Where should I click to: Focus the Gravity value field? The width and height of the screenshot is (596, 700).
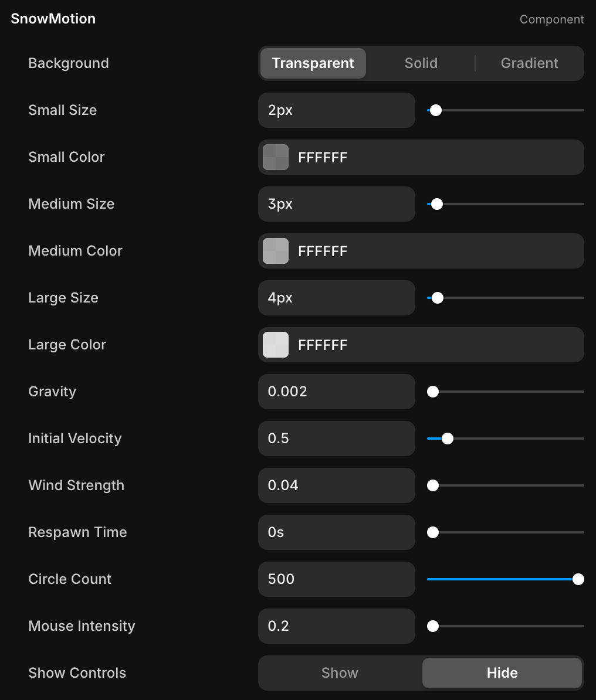[336, 392]
